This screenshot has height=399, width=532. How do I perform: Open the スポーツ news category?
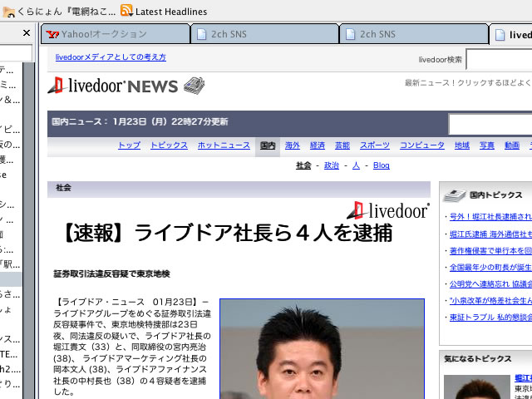tap(375, 145)
